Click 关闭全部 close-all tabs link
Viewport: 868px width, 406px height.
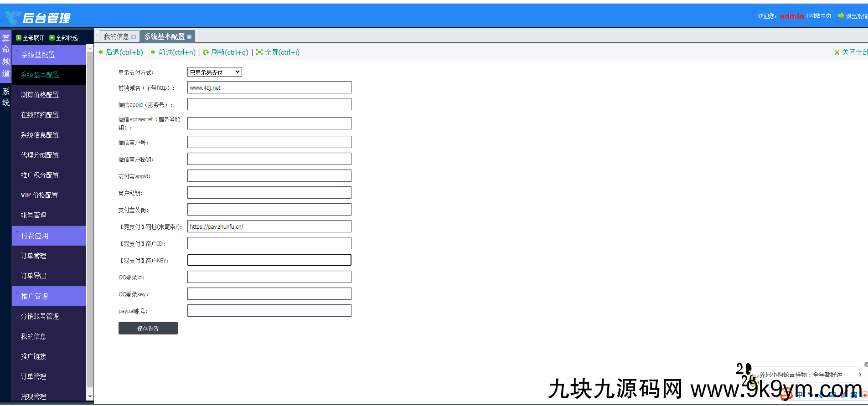(851, 52)
